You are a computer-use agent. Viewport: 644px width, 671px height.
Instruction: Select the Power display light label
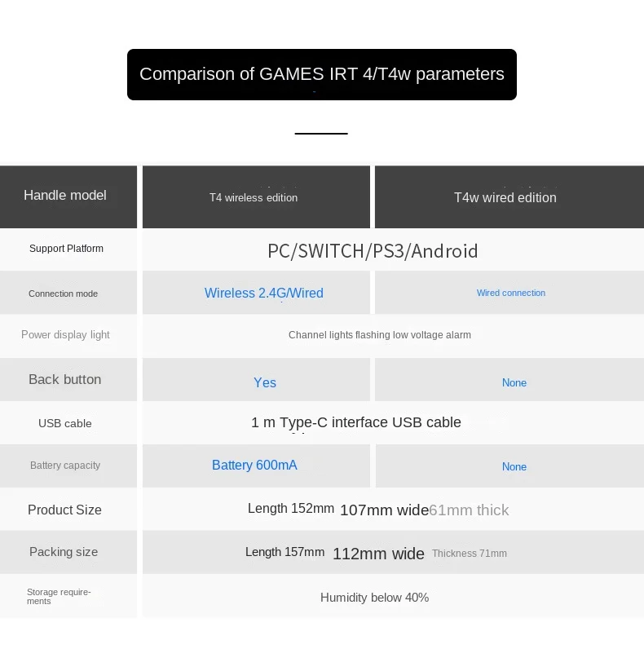[x=65, y=334]
